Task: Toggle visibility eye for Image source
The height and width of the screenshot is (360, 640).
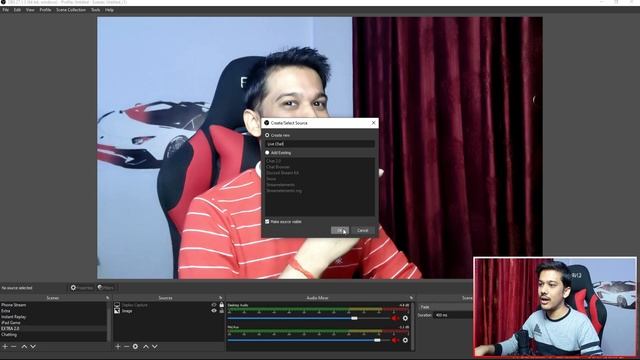Action: (214, 311)
